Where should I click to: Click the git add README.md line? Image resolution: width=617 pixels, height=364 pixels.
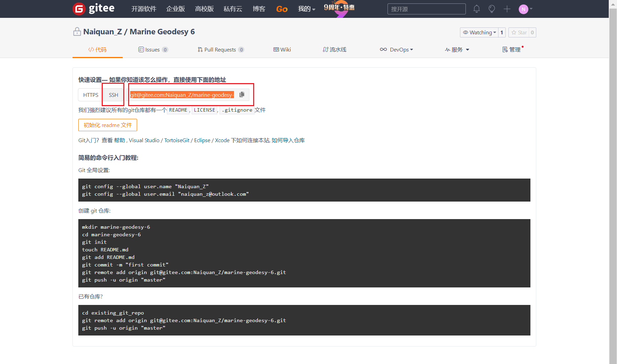(x=108, y=257)
